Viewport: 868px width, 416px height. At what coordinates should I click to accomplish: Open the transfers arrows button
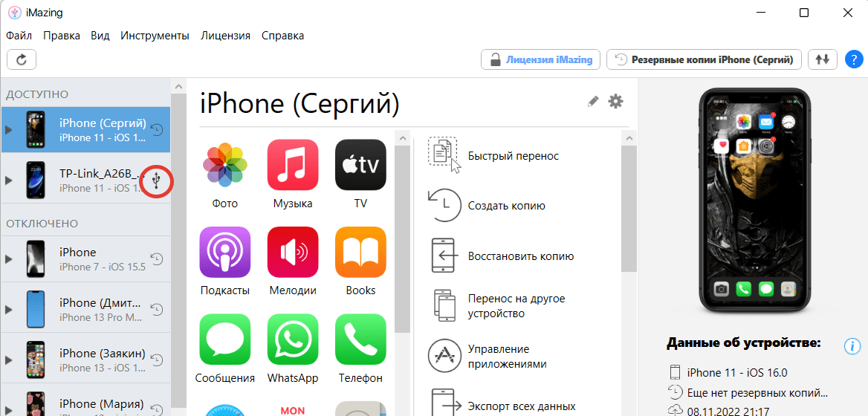[823, 59]
